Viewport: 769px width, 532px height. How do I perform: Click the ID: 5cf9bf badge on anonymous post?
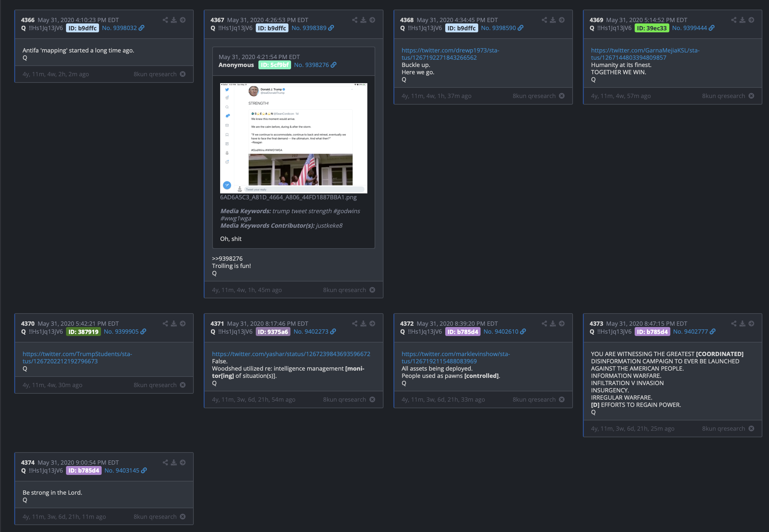tap(275, 65)
